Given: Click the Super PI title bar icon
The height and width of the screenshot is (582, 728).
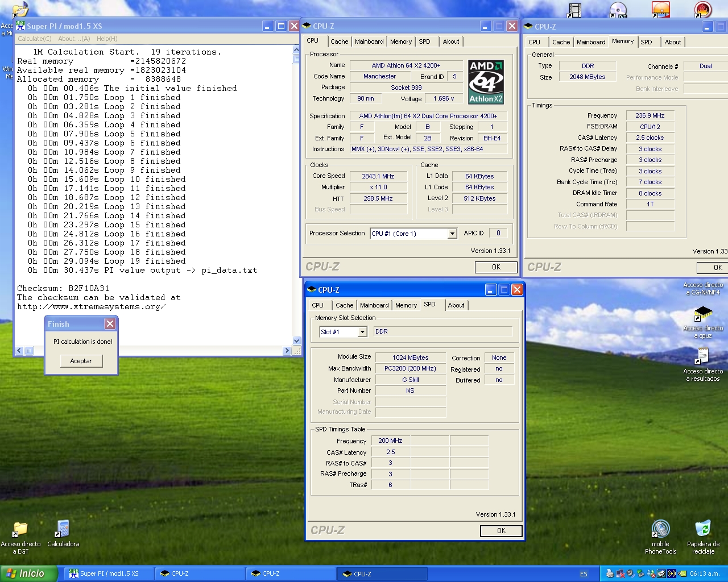Looking at the screenshot, I should pyautogui.click(x=20, y=26).
